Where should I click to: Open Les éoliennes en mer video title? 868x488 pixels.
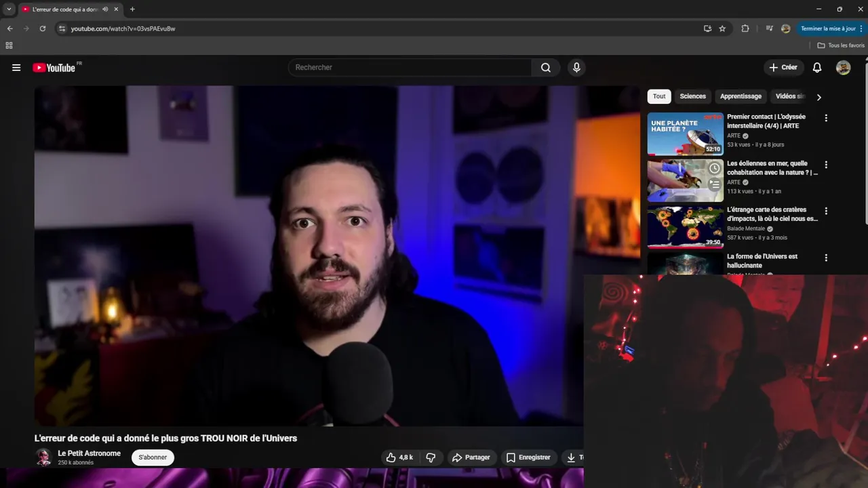tap(772, 168)
